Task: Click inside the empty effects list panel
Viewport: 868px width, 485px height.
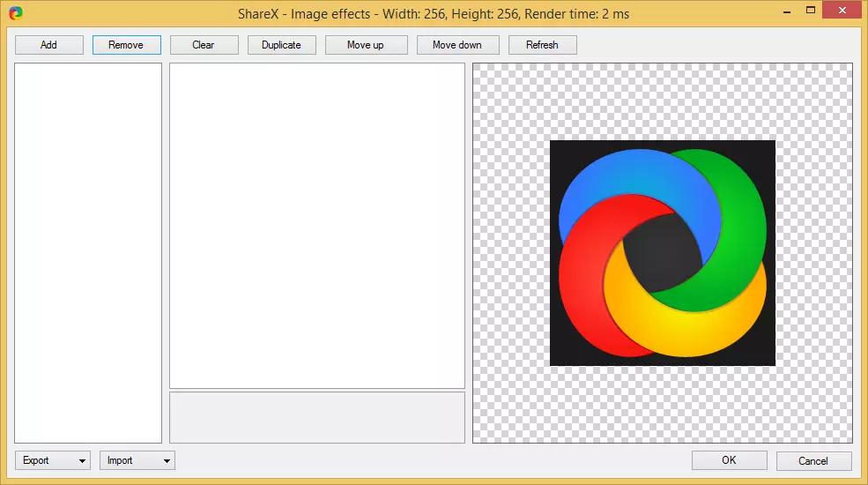Action: click(88, 252)
